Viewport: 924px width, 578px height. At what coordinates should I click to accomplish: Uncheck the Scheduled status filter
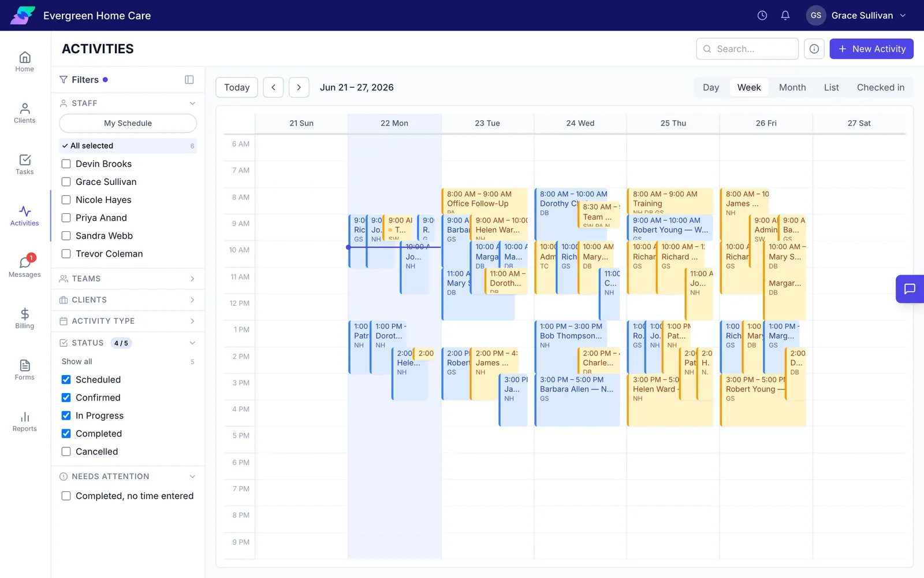tap(66, 380)
